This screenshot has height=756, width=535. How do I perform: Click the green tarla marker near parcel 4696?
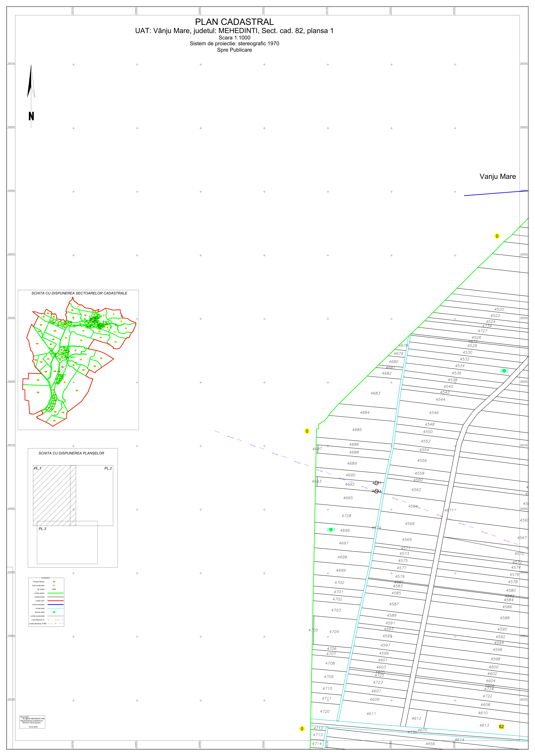331,530
